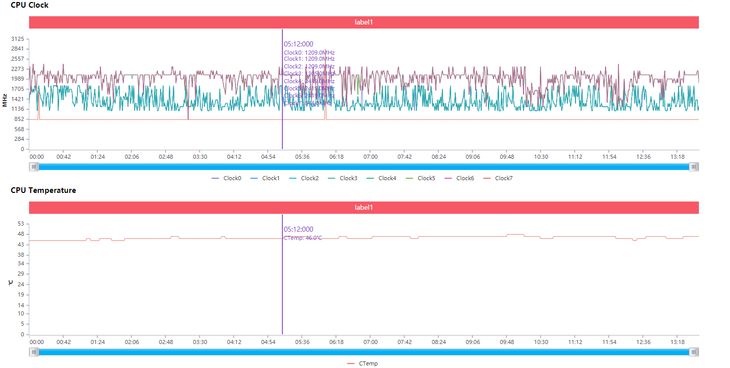Click the blue CPU Clock range scrollbar
Image resolution: width=730 pixels, height=368 pixels.
pos(364,167)
